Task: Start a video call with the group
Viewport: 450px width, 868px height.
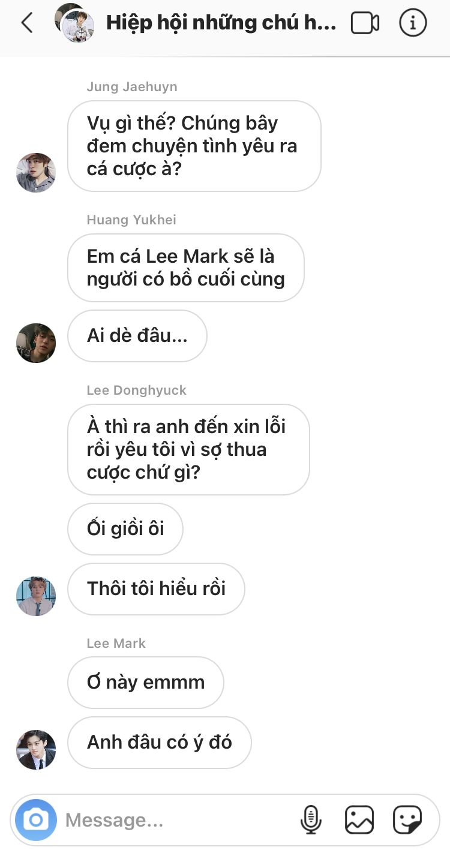Action: coord(365,23)
